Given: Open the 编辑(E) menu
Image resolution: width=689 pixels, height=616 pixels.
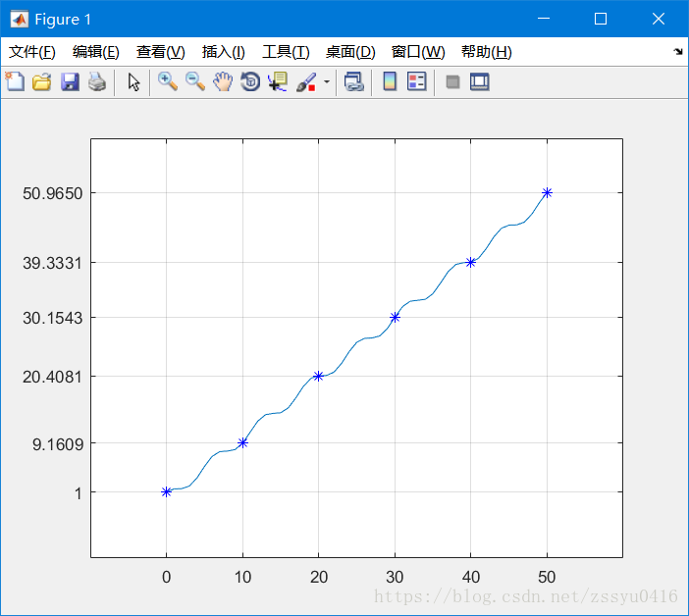Looking at the screenshot, I should click(96, 52).
